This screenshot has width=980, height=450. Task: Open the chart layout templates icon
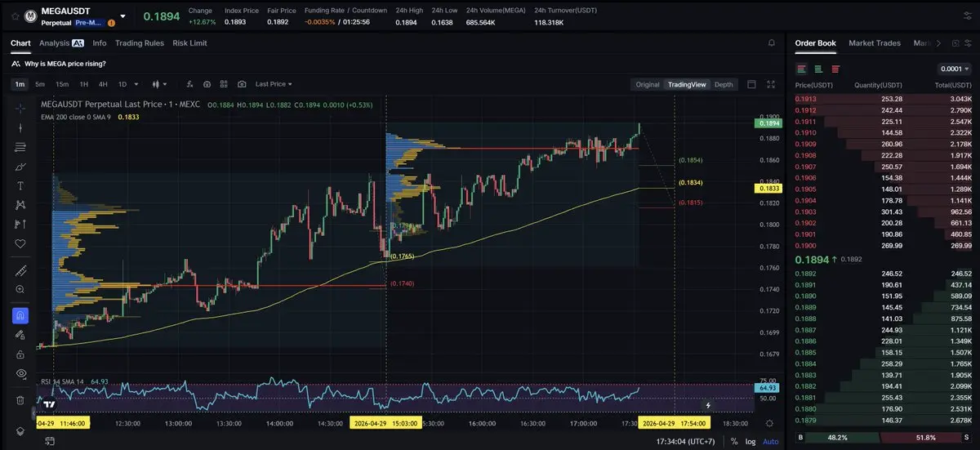click(x=224, y=84)
